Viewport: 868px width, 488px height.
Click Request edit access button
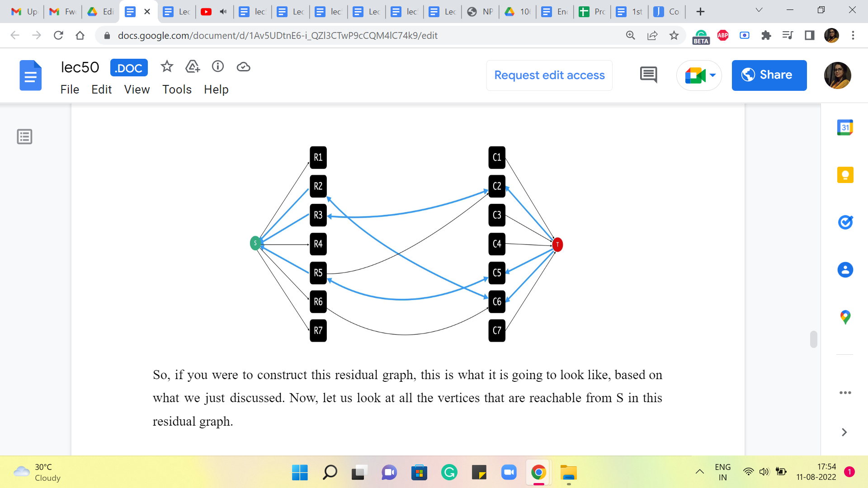pyautogui.click(x=549, y=75)
